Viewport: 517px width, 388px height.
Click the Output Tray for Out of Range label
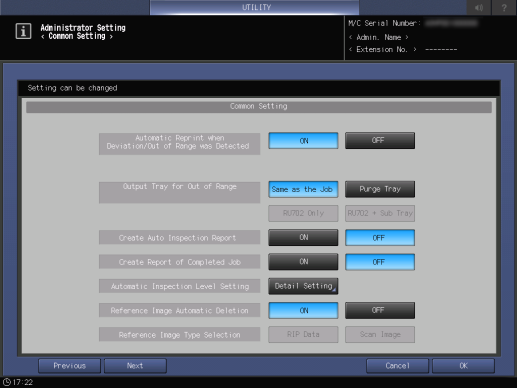point(179,192)
